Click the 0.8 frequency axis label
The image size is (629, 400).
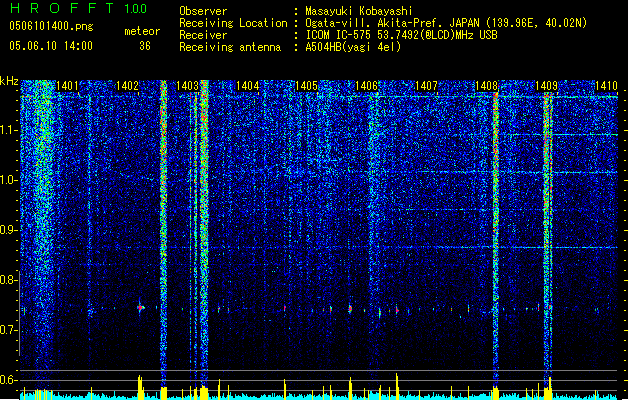8,280
